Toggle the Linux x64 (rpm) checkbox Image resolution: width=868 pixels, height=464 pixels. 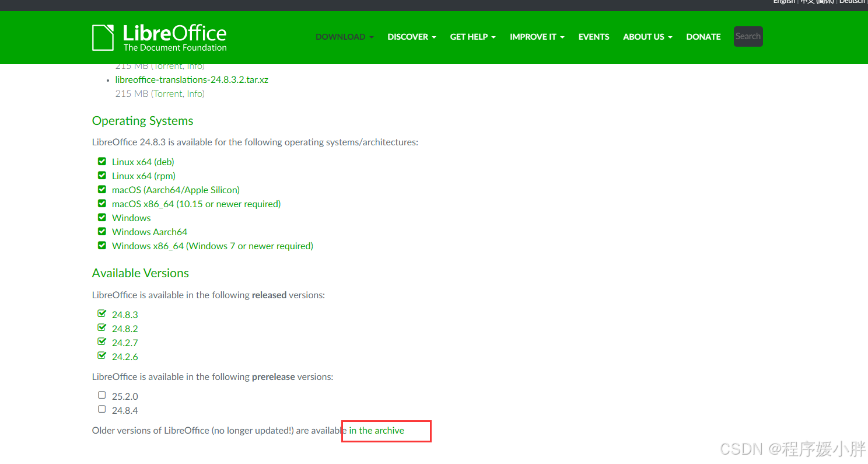102,176
